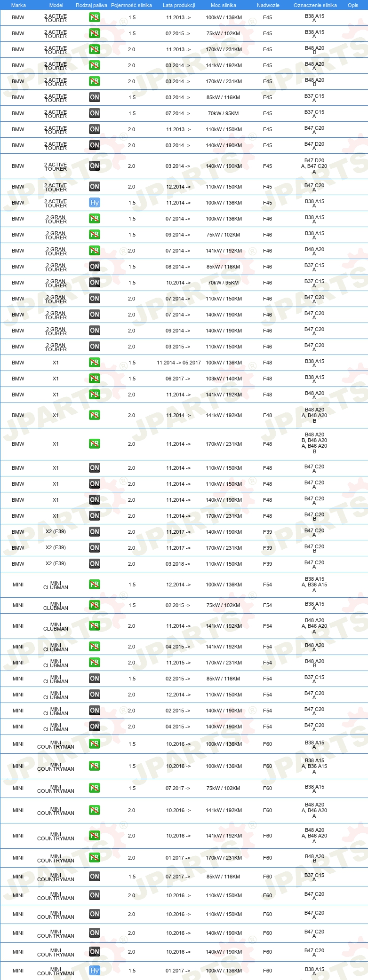The height and width of the screenshot is (980, 368).
Task: Click the PB icon for X1 11.2014 -> 05.2017 row
Action: coord(95,363)
